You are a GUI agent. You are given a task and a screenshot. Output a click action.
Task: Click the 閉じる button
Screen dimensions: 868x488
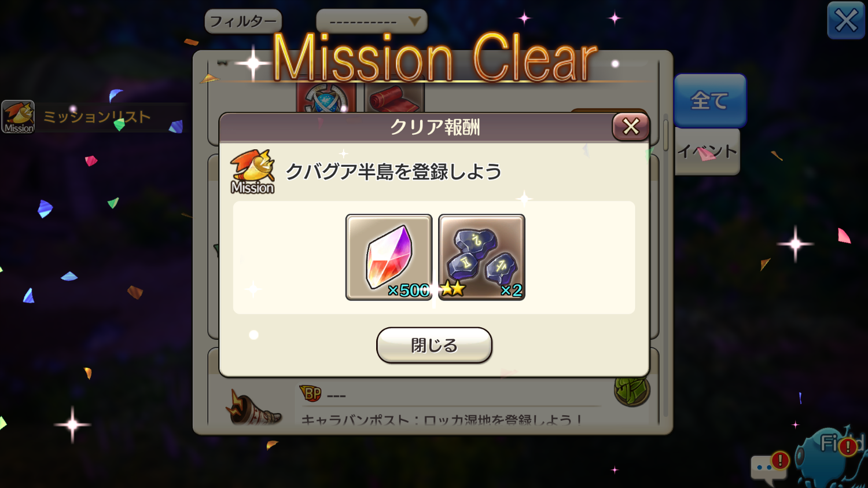click(434, 345)
